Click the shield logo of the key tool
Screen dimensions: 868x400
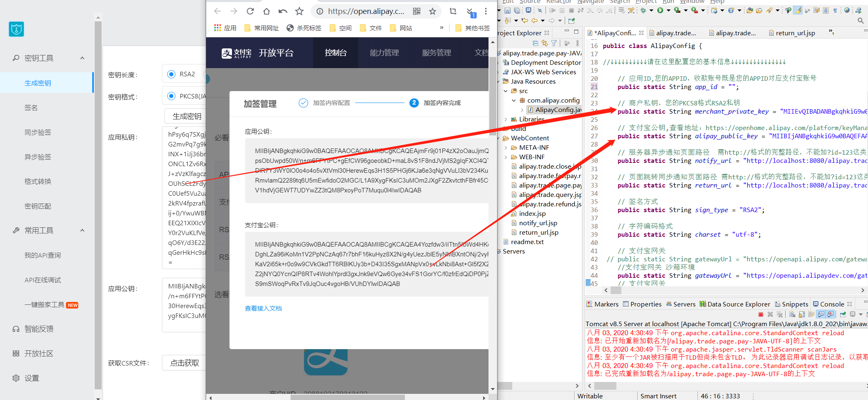pos(16,29)
